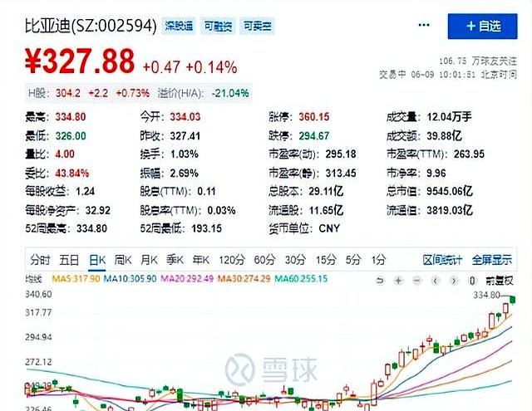This screenshot has height=411, width=532.
Task: Click the 成交额 value 39.88亿
Action: coord(444,136)
